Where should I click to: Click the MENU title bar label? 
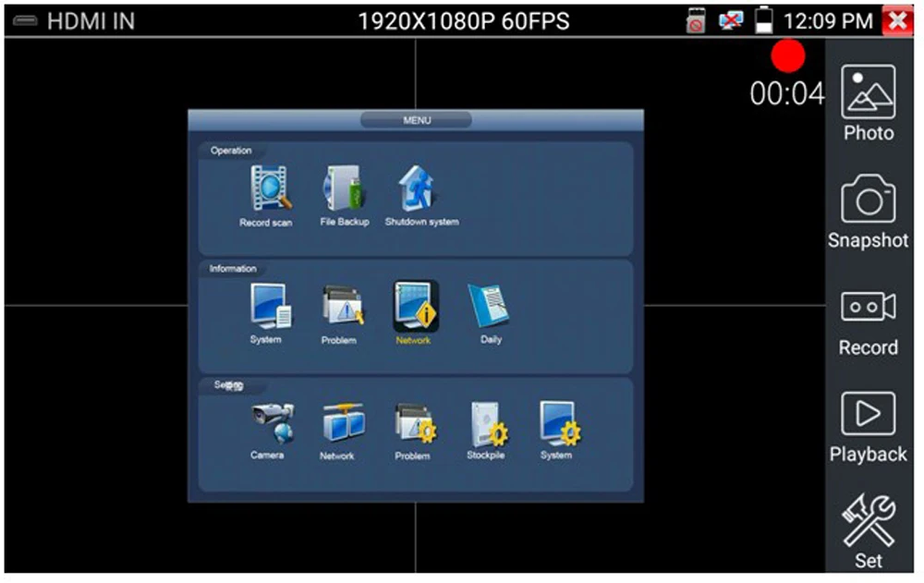click(x=417, y=120)
